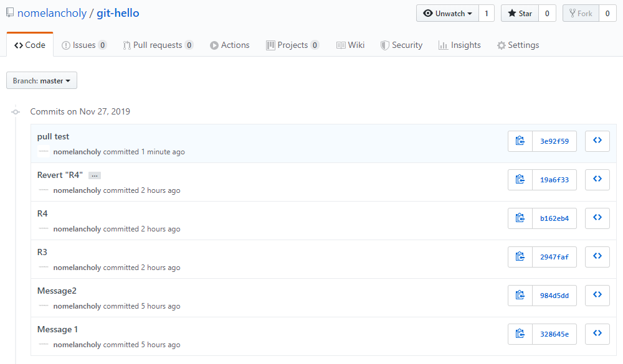Open the Revert "R4" commit title
This screenshot has height=364, width=623.
(x=60, y=175)
